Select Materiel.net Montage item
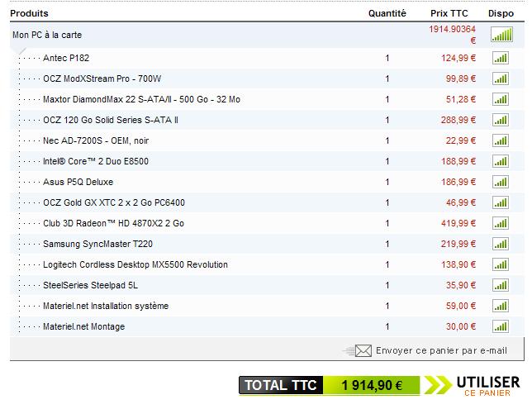This screenshot has height=409, width=532. tap(83, 327)
